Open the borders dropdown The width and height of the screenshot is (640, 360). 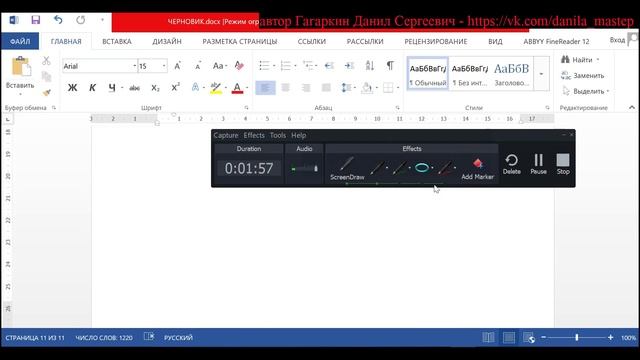398,88
